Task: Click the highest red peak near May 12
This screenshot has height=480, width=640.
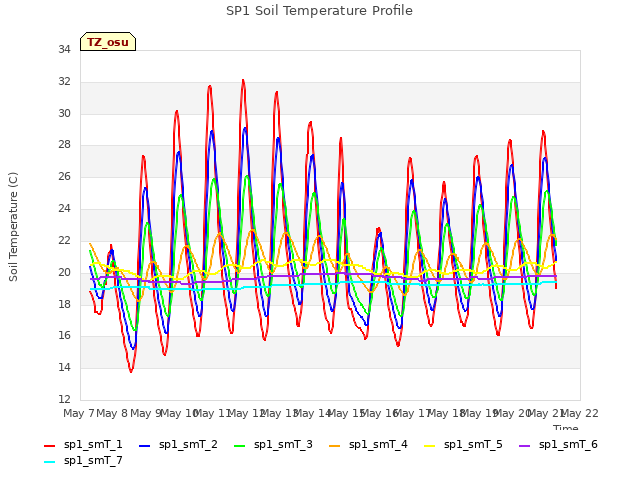Action: tap(243, 80)
